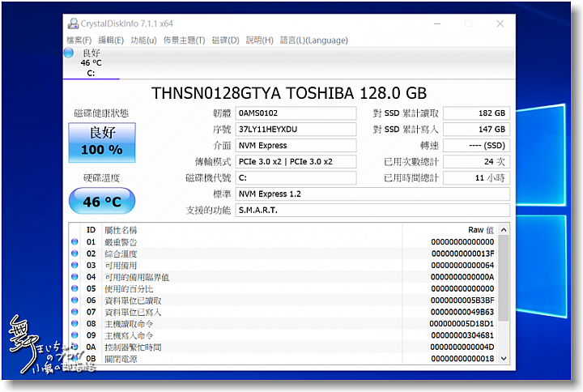Select attribute row 可用備用

click(x=283, y=265)
